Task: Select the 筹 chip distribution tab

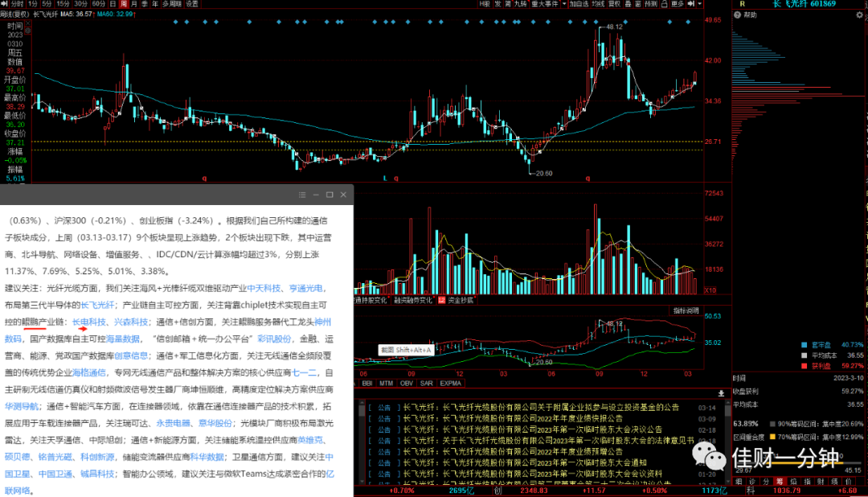Action: click(780, 482)
